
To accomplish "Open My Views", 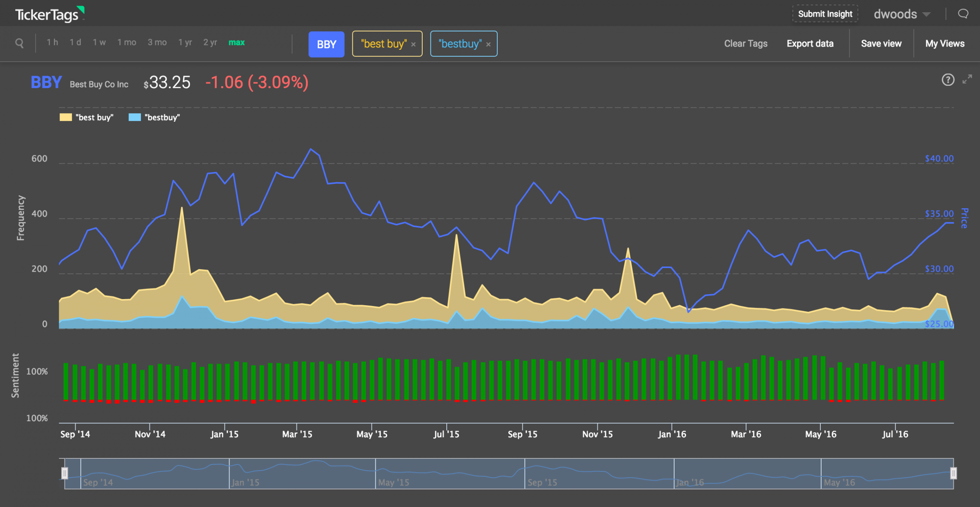I will coord(945,44).
